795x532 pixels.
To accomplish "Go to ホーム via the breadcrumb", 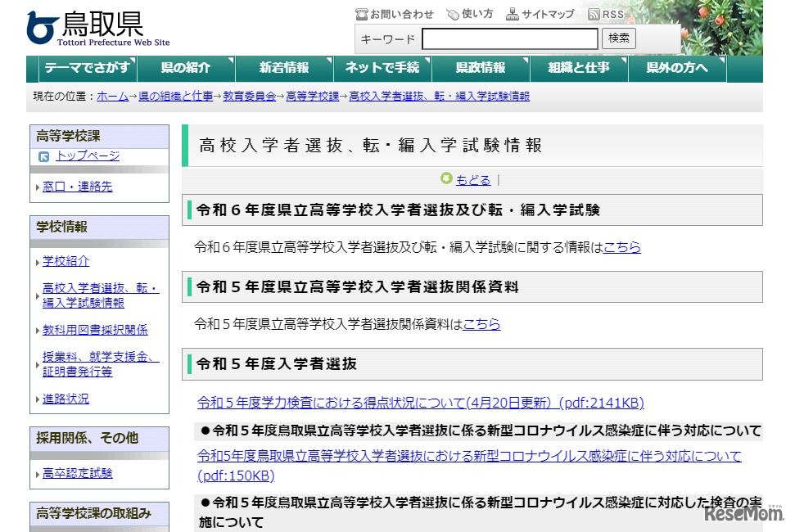I will click(115, 97).
